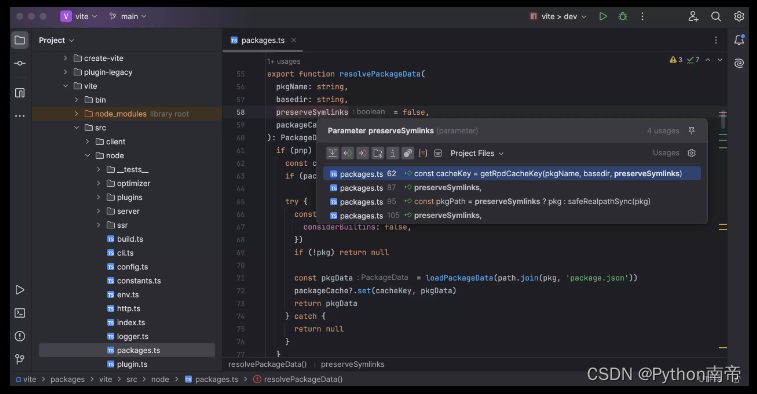Expand the create-vite folder
The image size is (757, 394).
click(65, 58)
